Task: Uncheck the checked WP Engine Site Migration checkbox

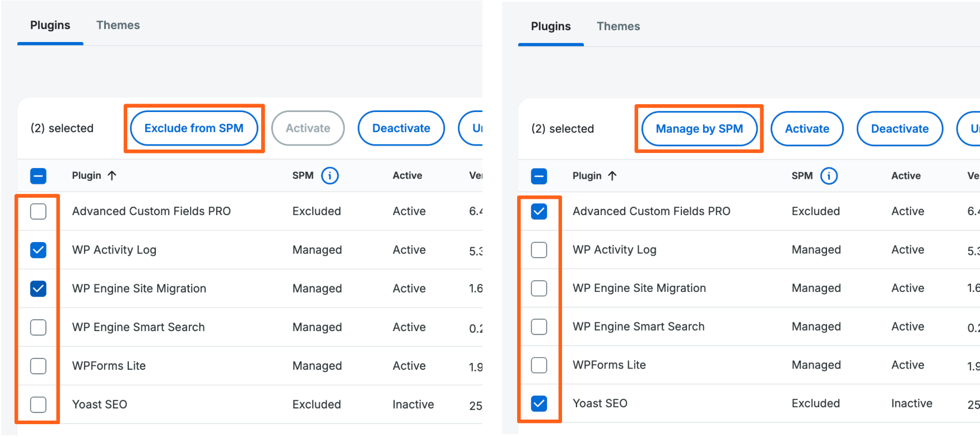Action: point(38,289)
